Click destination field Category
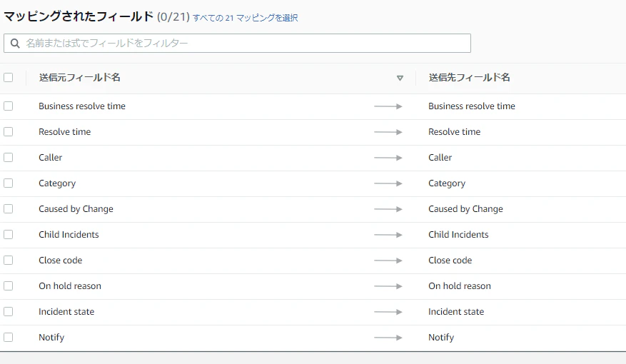Image resolution: width=626 pixels, height=364 pixels. [447, 183]
